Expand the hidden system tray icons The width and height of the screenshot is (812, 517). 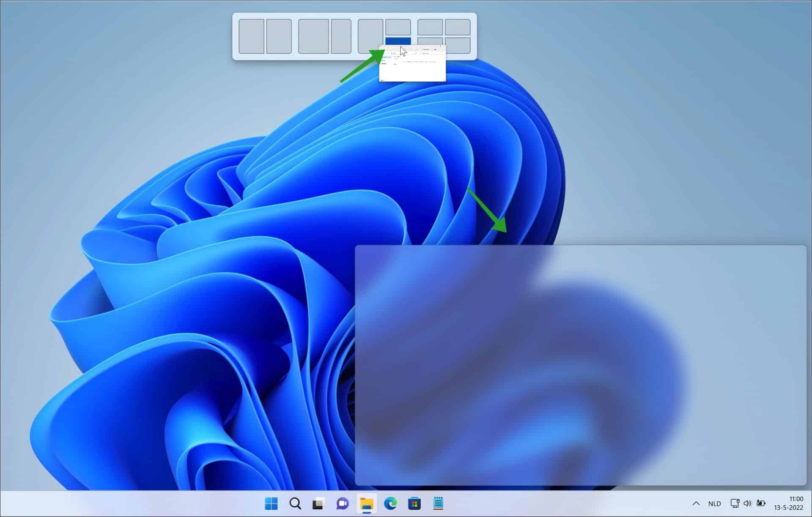click(x=696, y=503)
